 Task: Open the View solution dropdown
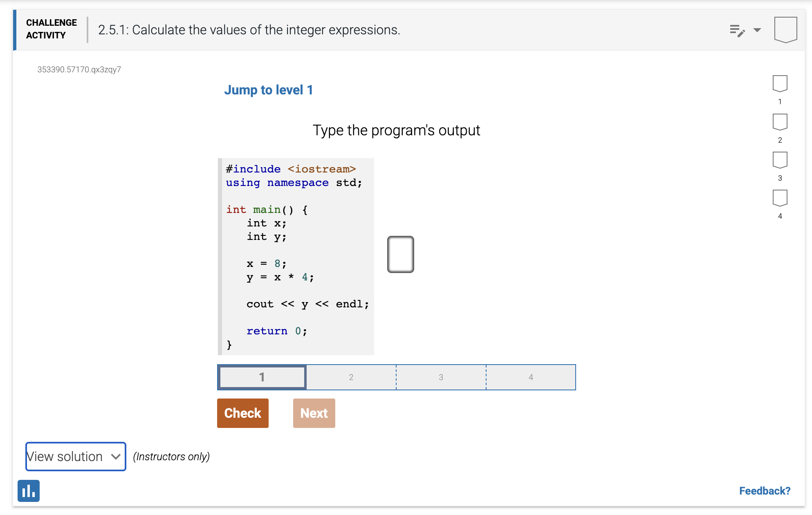click(76, 457)
